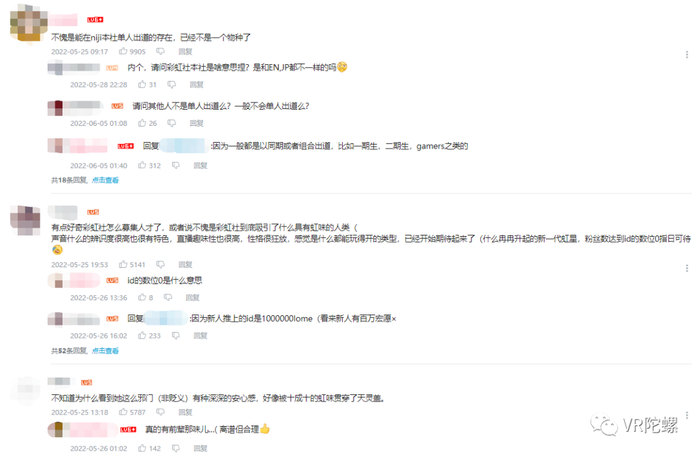Image resolution: width=700 pixels, height=456 pixels.
Task: Open more options for the first comment
Action: pos(687,54)
